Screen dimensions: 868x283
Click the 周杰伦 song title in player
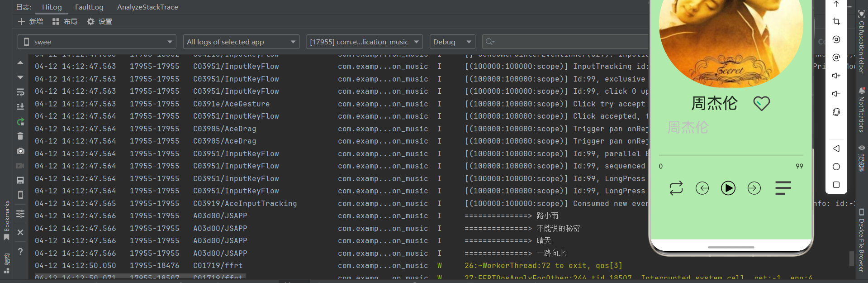pos(714,103)
